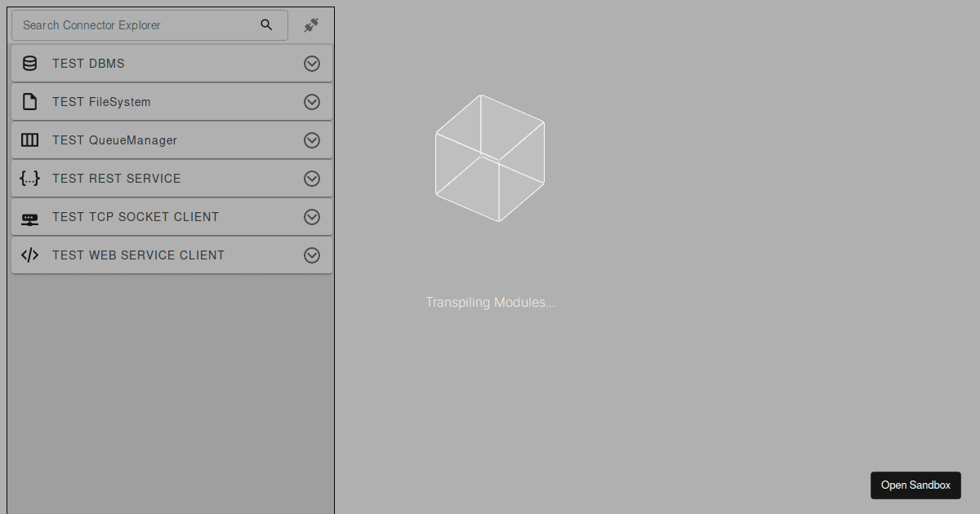Expand the TEST WEB SERVICE CLIENT connector
980x514 pixels.
tap(312, 255)
